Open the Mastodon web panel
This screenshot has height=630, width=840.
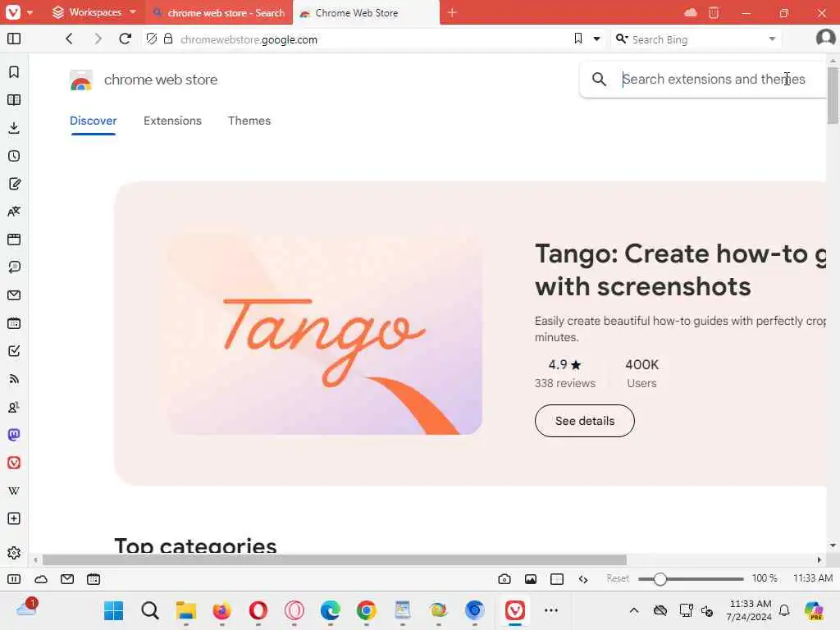point(14,435)
